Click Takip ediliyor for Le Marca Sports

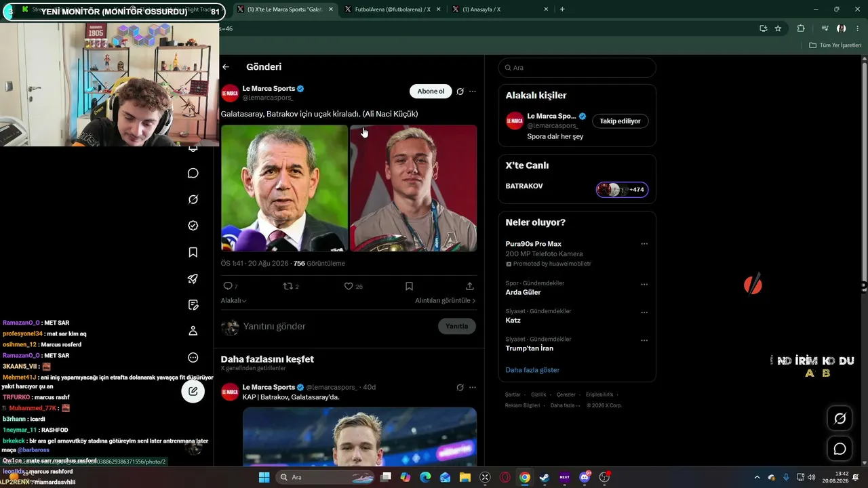point(620,121)
